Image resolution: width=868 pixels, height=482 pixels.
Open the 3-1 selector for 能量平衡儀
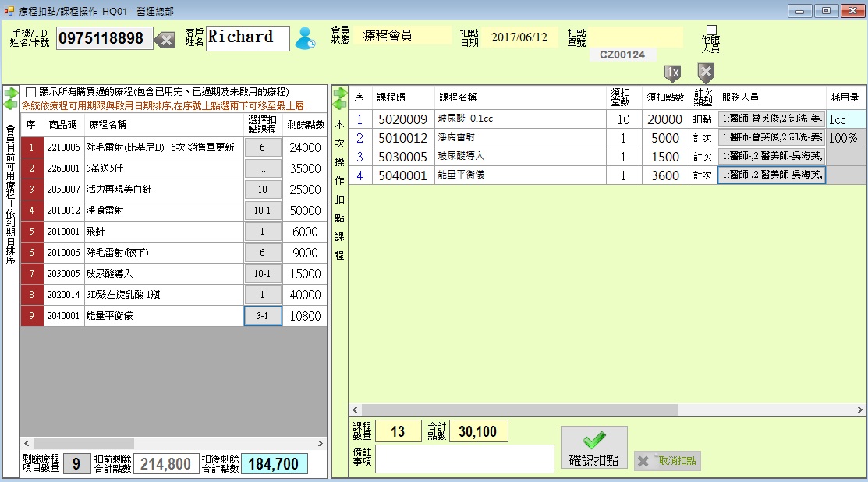click(x=263, y=316)
